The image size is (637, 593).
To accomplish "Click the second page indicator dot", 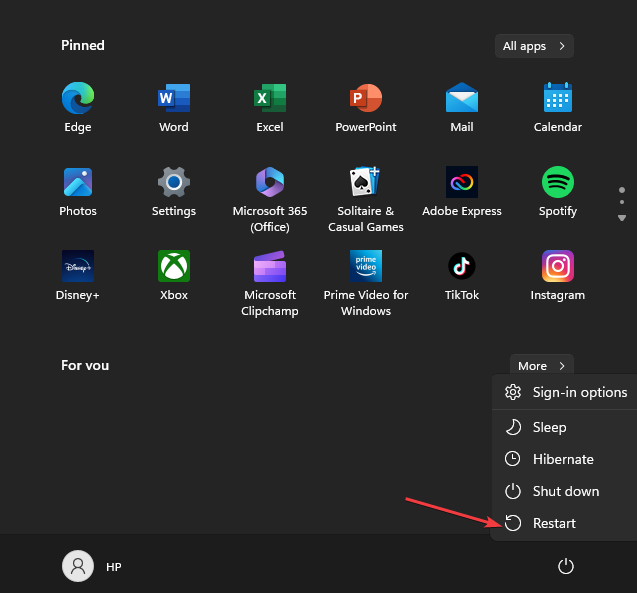I will click(x=622, y=202).
